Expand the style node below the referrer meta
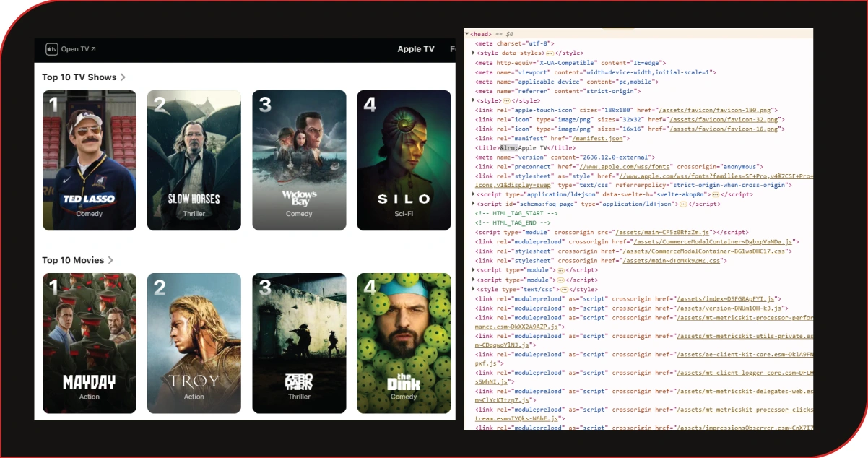This screenshot has height=458, width=868. (473, 100)
